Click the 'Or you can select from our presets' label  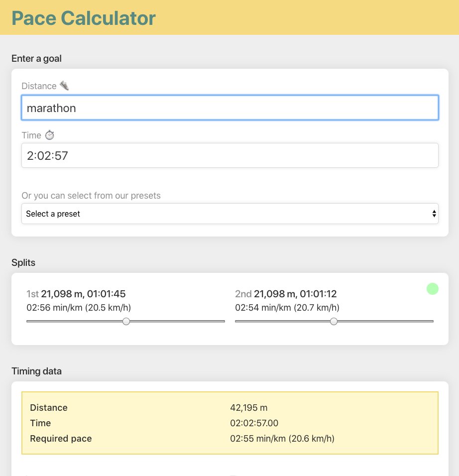pos(91,196)
